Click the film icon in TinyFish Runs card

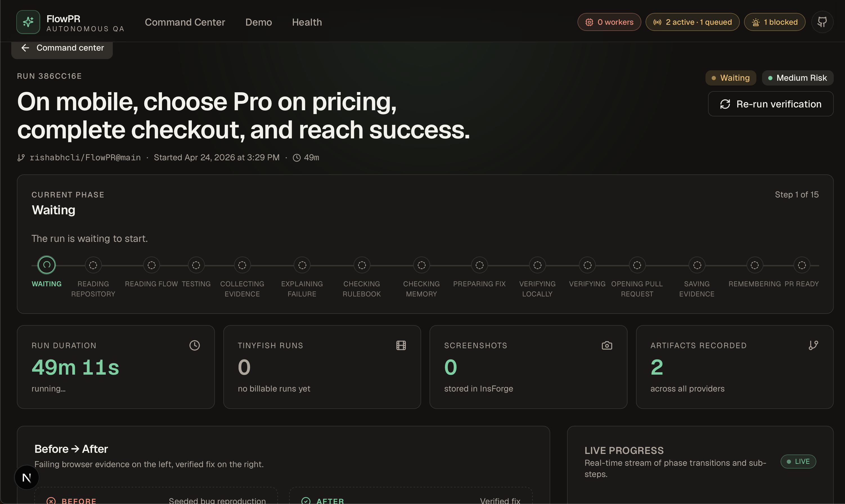point(401,345)
